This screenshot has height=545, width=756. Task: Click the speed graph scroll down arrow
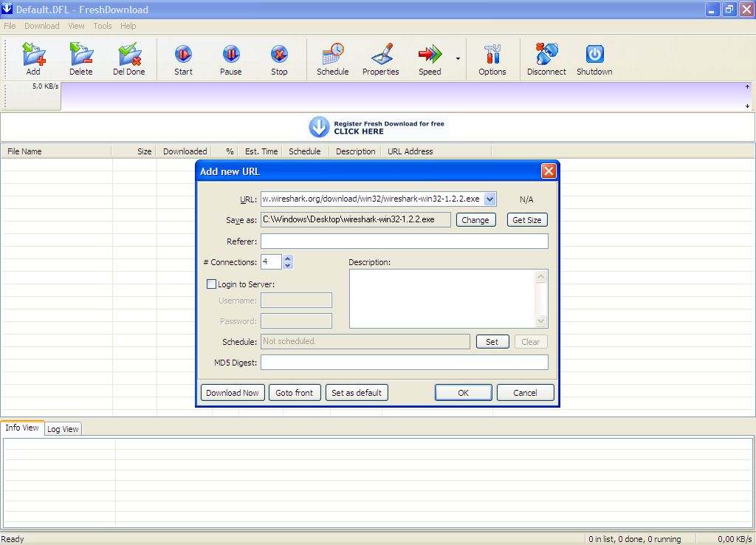click(x=747, y=106)
